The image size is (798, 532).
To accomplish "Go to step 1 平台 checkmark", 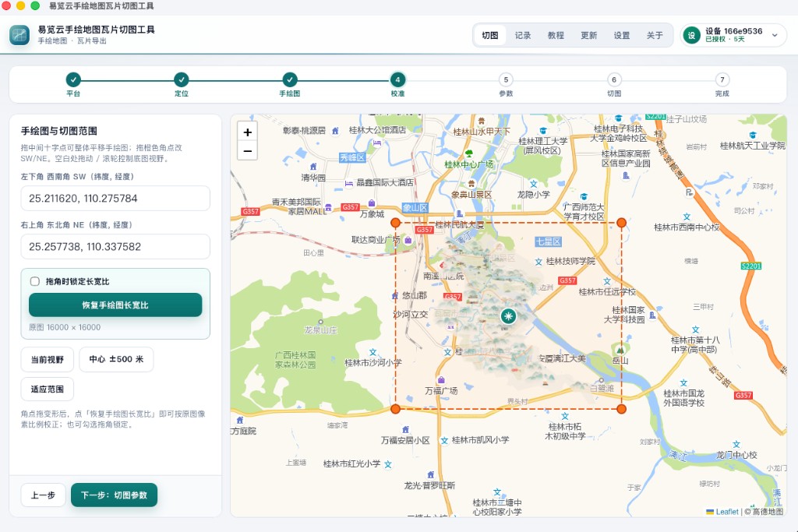I will (x=73, y=79).
